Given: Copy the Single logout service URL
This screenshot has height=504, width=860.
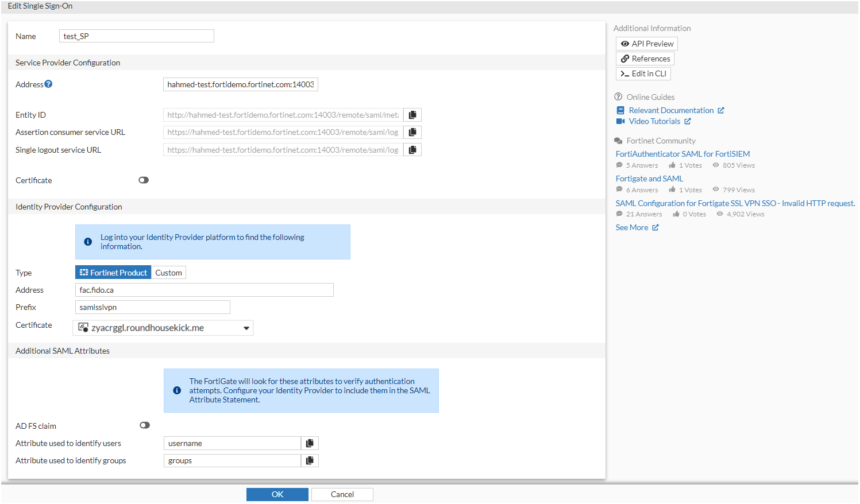Looking at the screenshot, I should tap(412, 149).
